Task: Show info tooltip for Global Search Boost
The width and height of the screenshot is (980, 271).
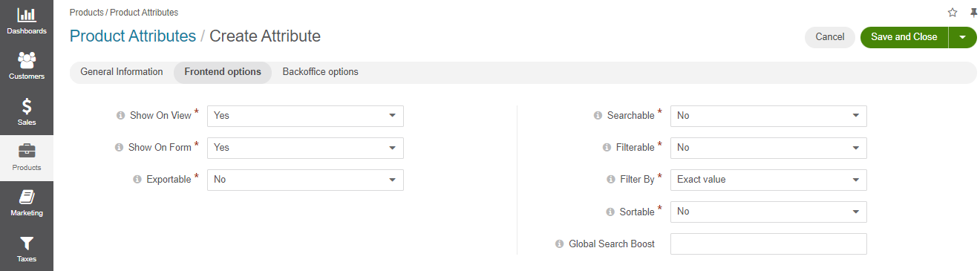Action: pos(559,244)
